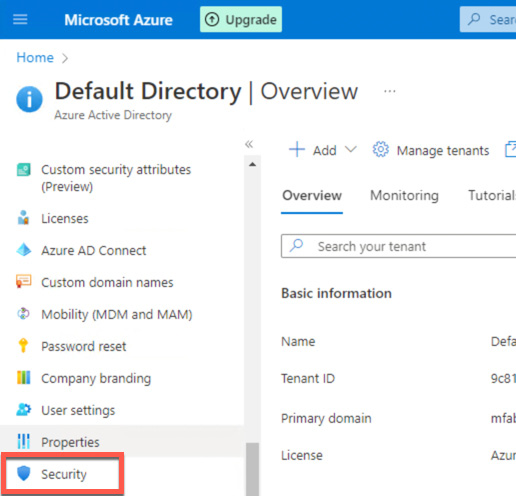The image size is (516, 496).
Task: Click the magnifier icon in tenant search
Action: (296, 246)
